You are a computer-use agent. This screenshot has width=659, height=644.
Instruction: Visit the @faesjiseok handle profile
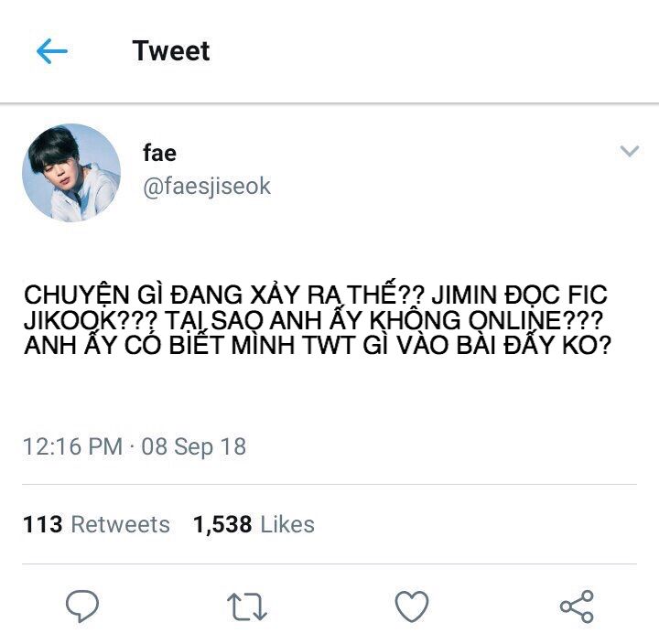coord(207,186)
